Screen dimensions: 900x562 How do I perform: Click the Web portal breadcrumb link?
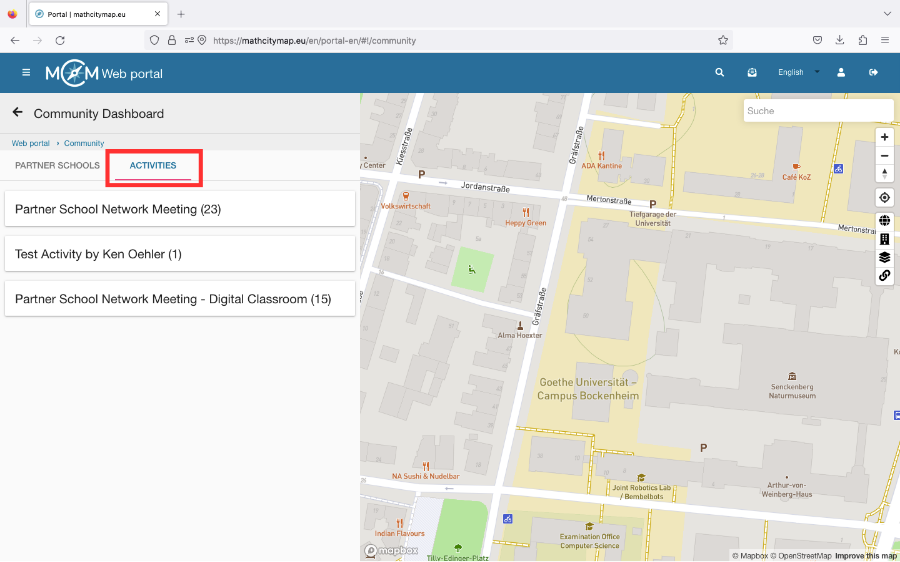tap(30, 143)
